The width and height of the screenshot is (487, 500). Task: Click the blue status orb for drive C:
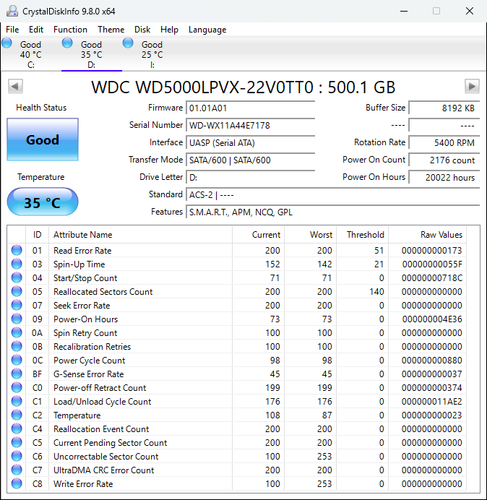click(x=7, y=43)
